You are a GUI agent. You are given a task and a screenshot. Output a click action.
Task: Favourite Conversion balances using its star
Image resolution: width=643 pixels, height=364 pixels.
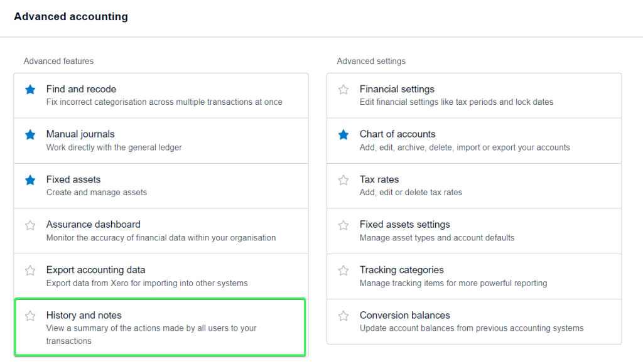coord(343,316)
